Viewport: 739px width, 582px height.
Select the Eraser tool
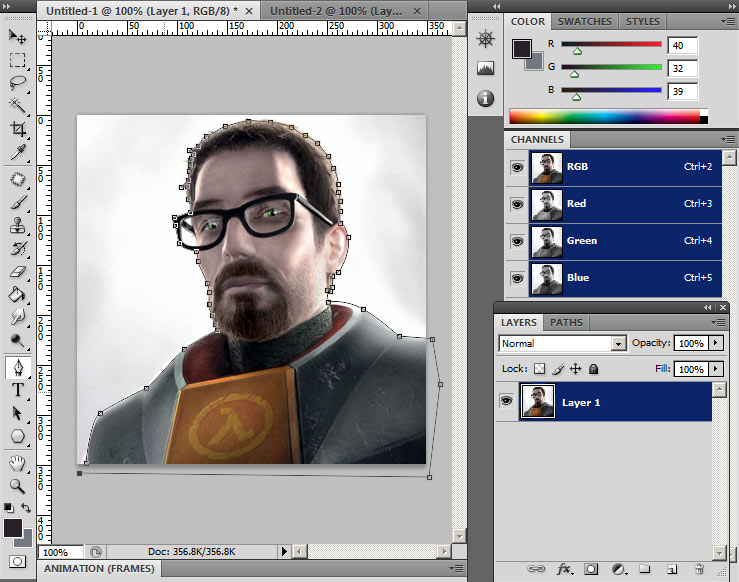(x=17, y=272)
